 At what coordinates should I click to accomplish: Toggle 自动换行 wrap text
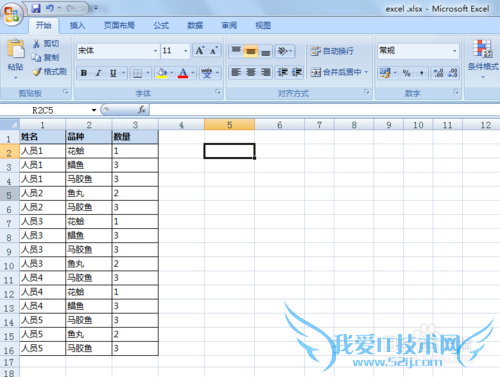[x=332, y=51]
